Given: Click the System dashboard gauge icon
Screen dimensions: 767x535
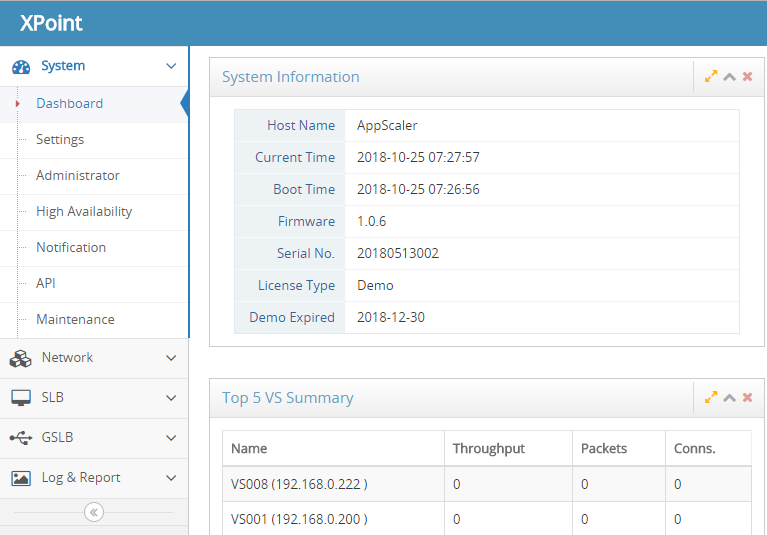Looking at the screenshot, I should (21, 67).
